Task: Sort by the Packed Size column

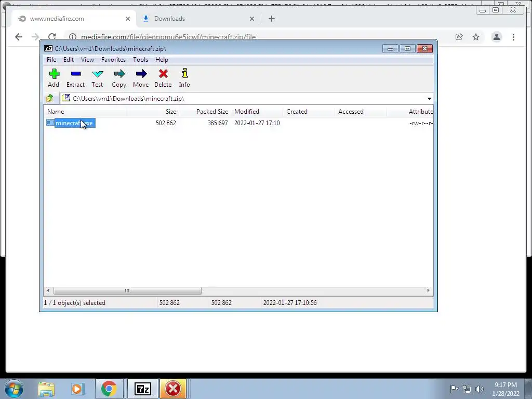Action: click(x=205, y=112)
